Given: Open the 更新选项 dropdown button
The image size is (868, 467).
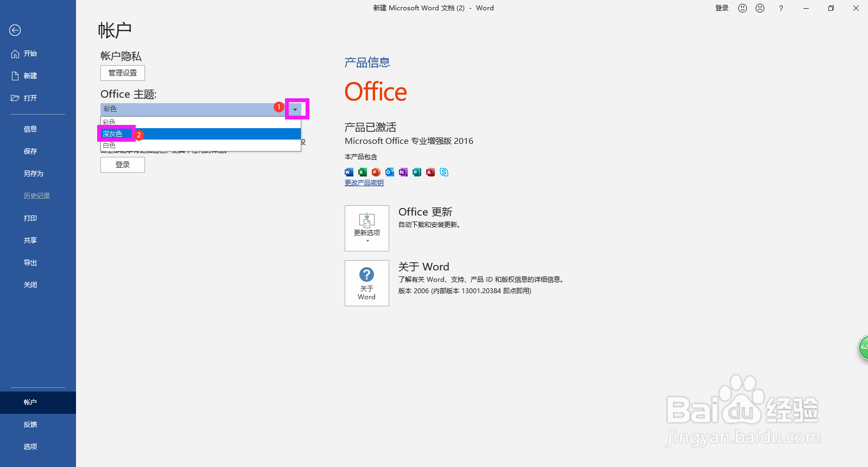Looking at the screenshot, I should tap(367, 228).
